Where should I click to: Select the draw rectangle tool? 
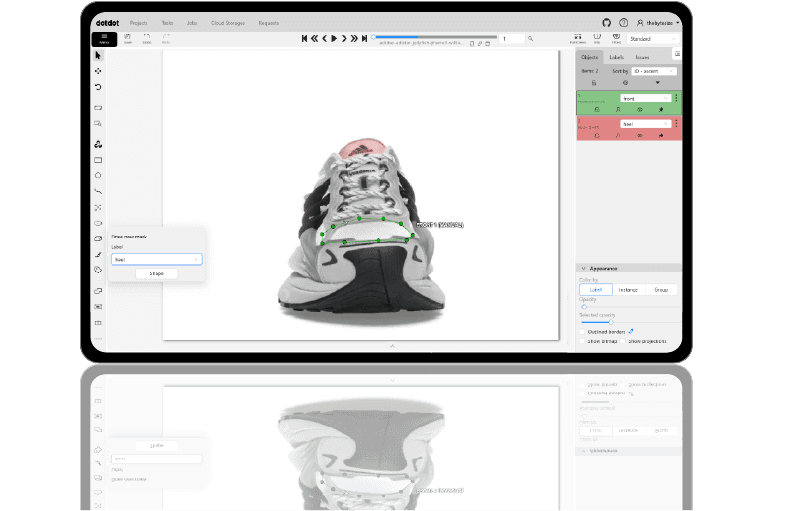pyautogui.click(x=98, y=160)
